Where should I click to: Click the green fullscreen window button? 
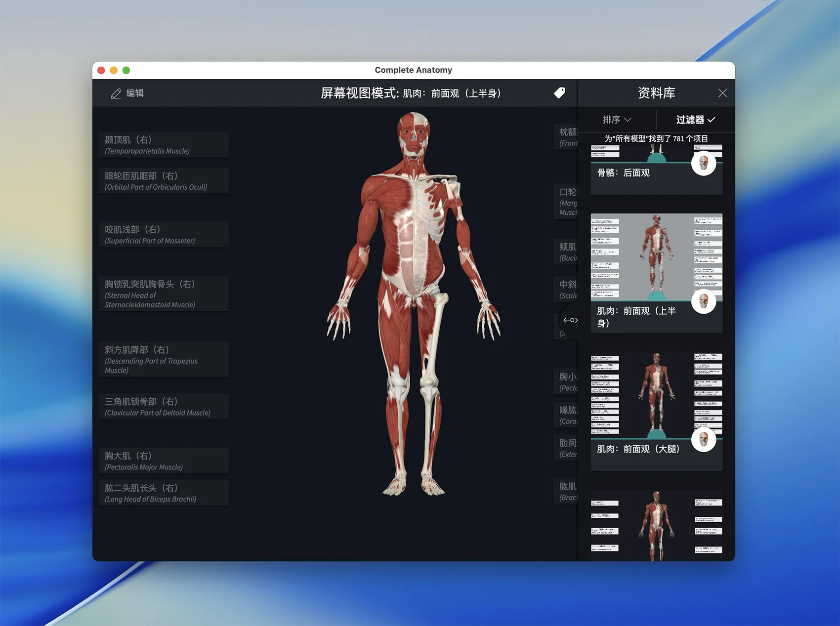[126, 70]
